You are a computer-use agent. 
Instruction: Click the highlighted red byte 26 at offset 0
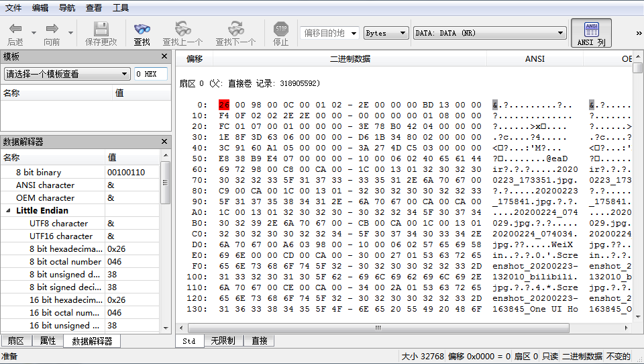tap(224, 105)
